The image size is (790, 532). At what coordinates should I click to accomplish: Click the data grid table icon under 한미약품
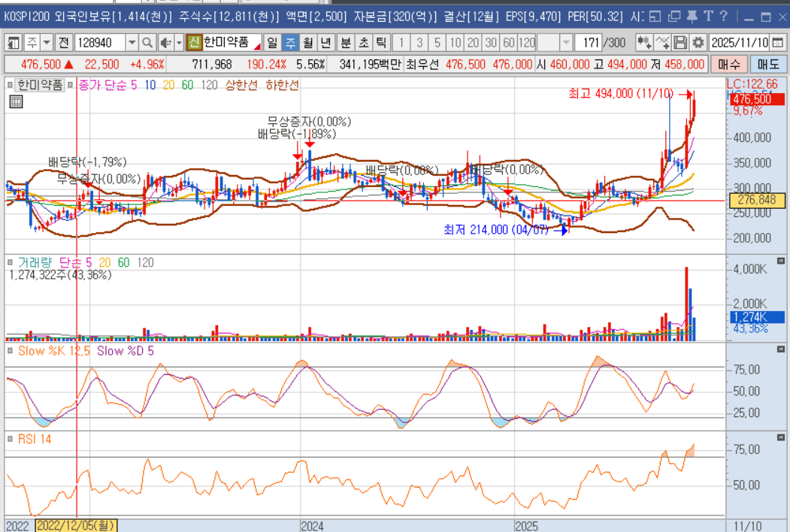coord(16,101)
